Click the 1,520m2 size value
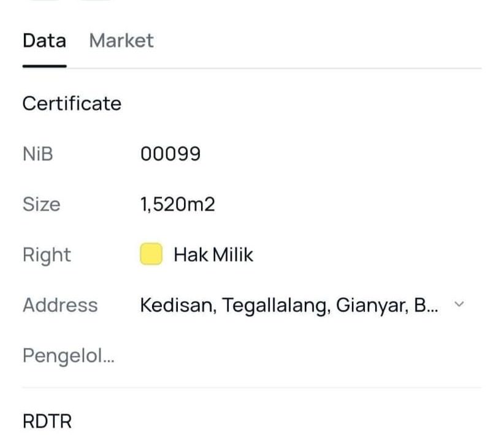504x441 pixels. click(178, 204)
